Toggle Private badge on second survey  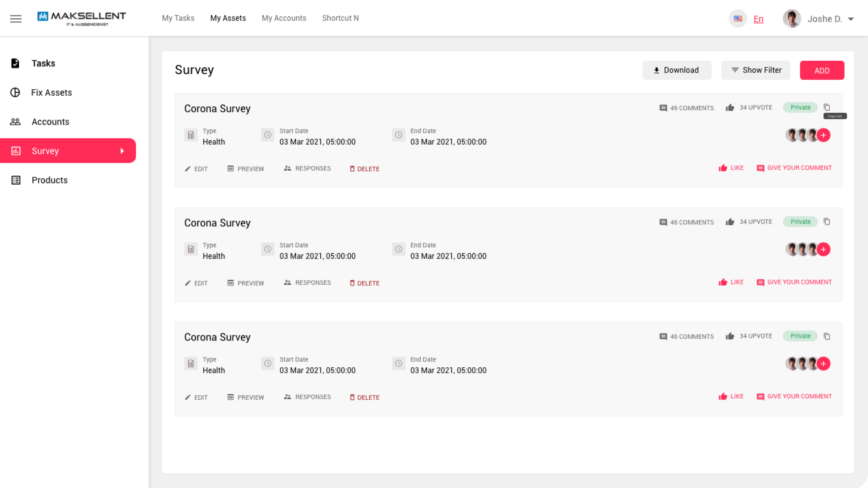click(800, 222)
